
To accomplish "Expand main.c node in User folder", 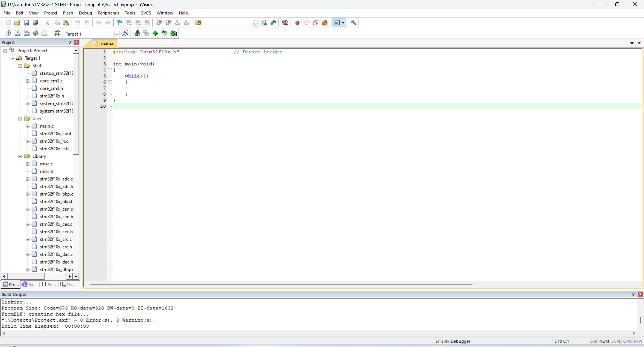I will pyautogui.click(x=28, y=126).
